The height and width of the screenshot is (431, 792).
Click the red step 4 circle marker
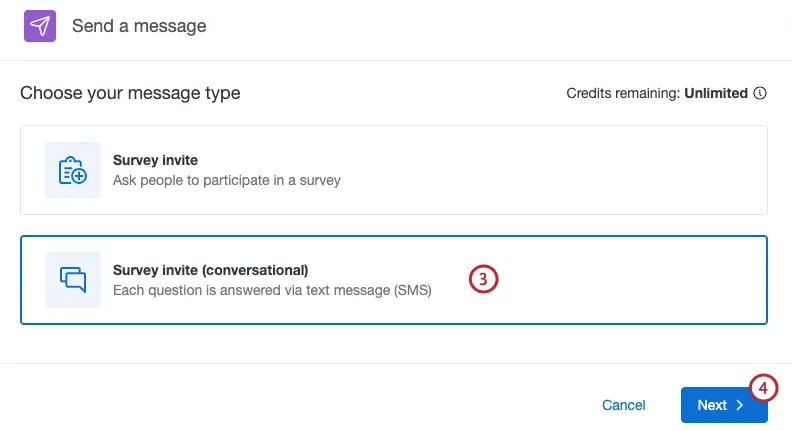[763, 387]
